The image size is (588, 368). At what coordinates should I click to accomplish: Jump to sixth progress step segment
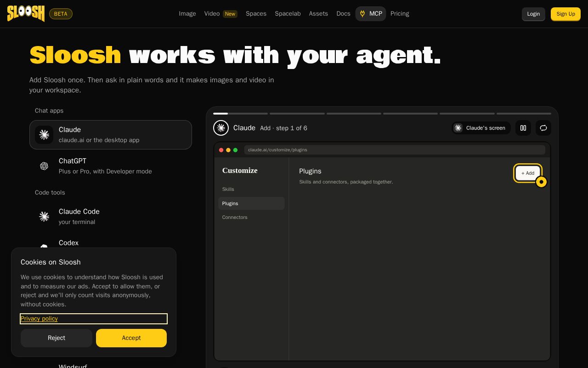524,114
